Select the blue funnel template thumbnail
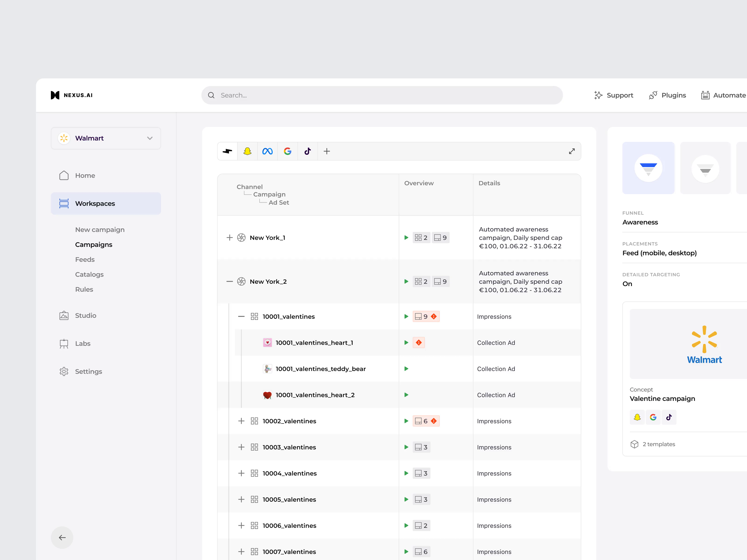This screenshot has width=747, height=560. [648, 168]
